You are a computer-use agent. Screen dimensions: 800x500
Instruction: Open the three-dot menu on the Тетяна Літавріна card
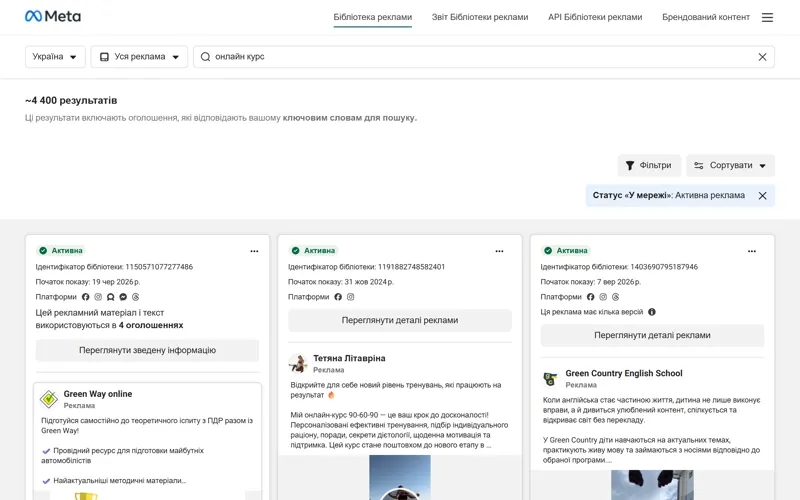point(499,251)
